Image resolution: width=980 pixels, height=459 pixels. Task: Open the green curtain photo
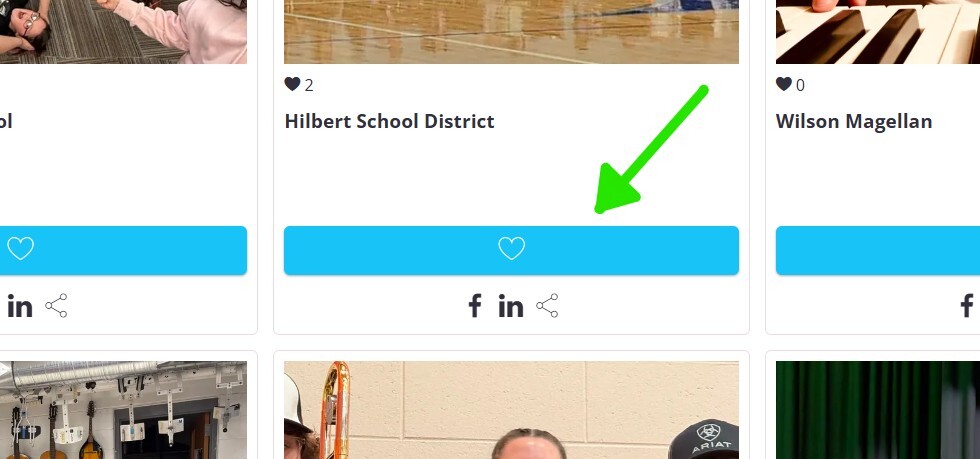tap(878, 410)
